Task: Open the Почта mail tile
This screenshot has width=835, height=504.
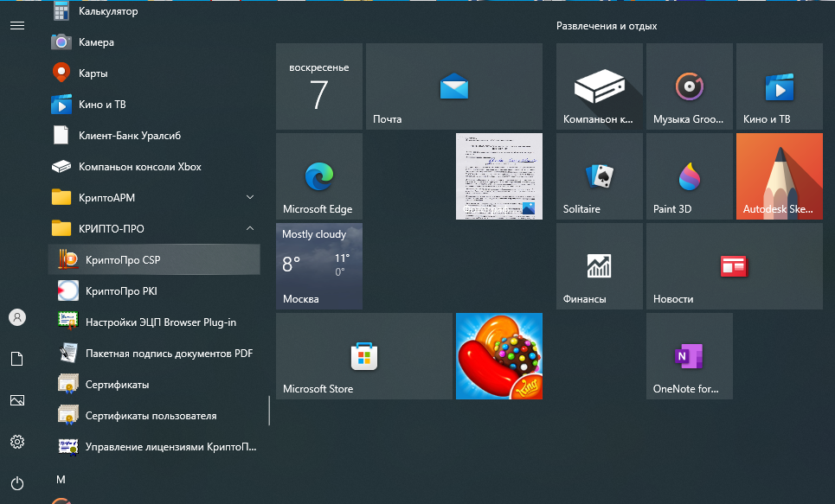Action: point(454,86)
